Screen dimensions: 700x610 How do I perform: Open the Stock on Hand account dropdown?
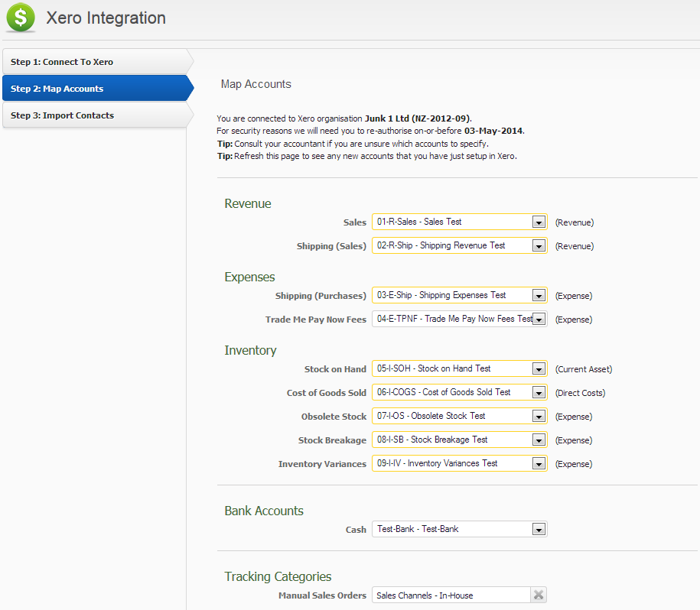(459, 368)
